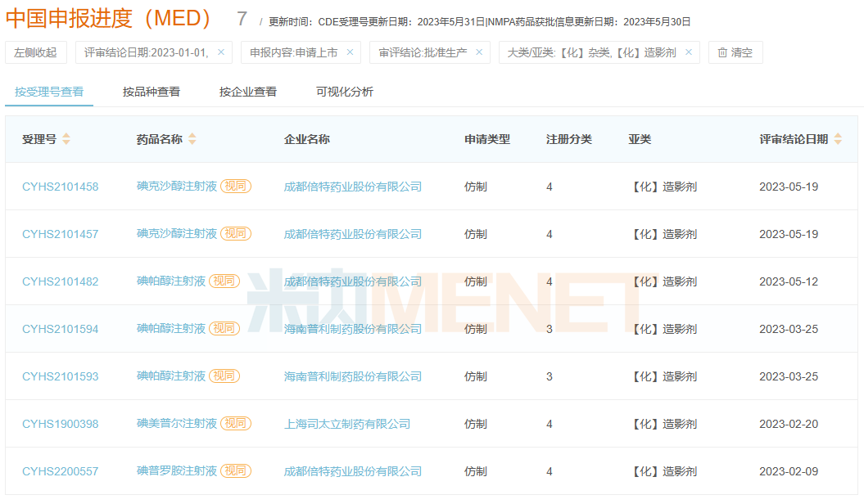This screenshot has height=504, width=864.
Task: Click 视同 badge in row CYHS2101594
Action: (224, 328)
